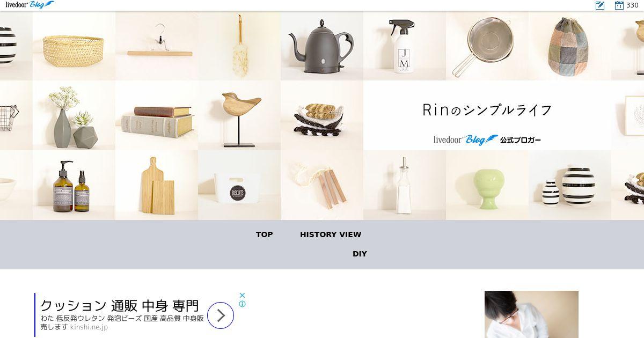Click the Rinのシンプルライフ blog title
The image size is (644, 338).
[487, 110]
